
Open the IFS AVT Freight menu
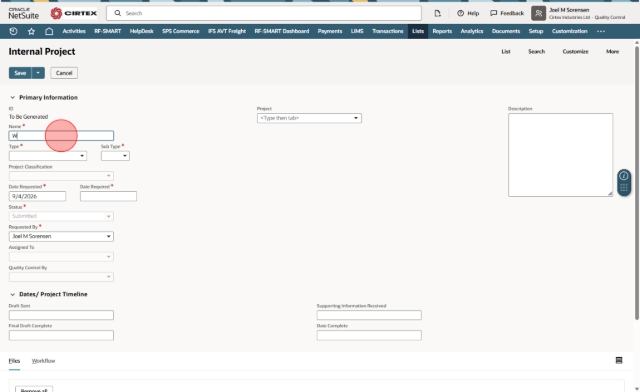click(227, 31)
